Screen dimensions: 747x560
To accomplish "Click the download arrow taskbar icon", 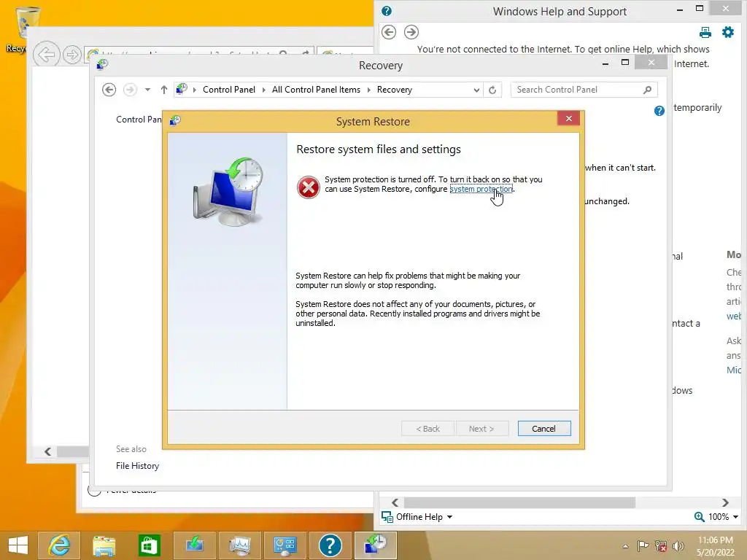I will coord(194,545).
